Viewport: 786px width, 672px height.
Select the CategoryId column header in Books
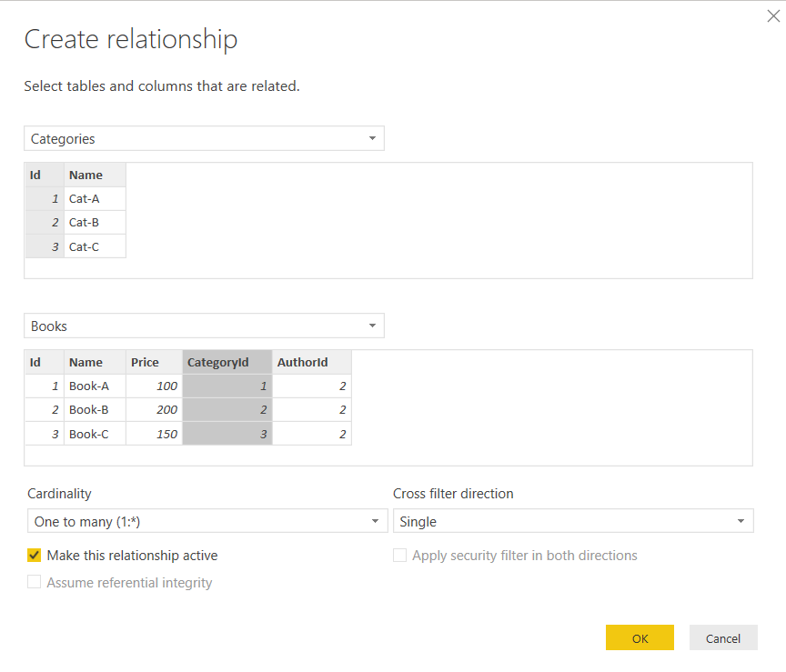click(x=217, y=362)
